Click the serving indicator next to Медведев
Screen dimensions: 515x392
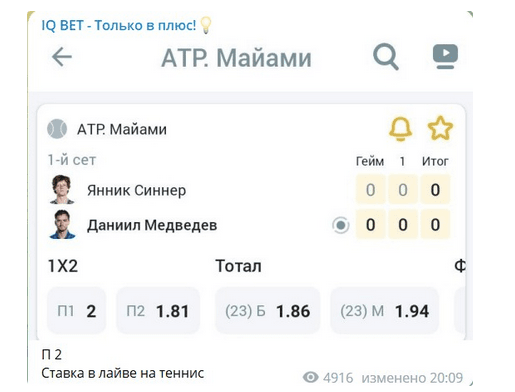click(341, 225)
